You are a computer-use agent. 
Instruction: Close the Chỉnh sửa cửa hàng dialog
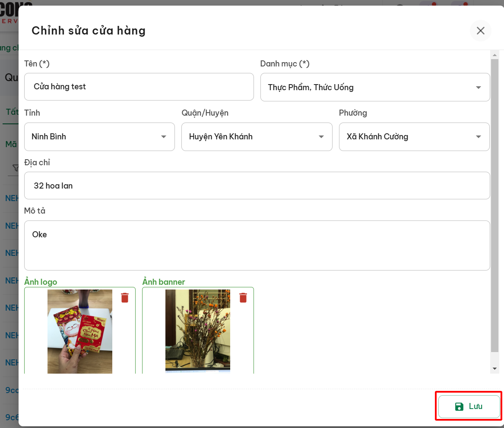(x=480, y=31)
